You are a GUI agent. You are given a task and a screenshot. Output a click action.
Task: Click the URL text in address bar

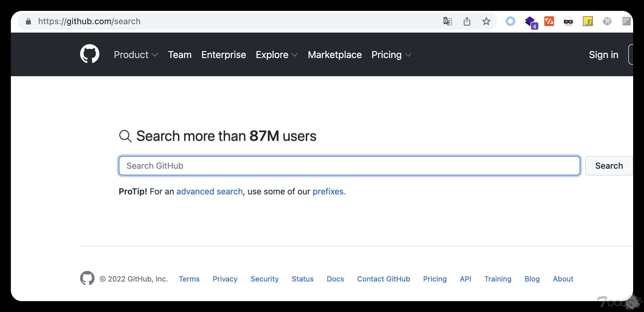[x=89, y=21]
